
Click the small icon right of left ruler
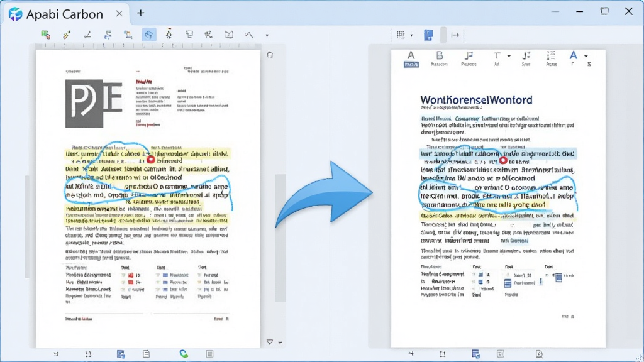pos(270,55)
